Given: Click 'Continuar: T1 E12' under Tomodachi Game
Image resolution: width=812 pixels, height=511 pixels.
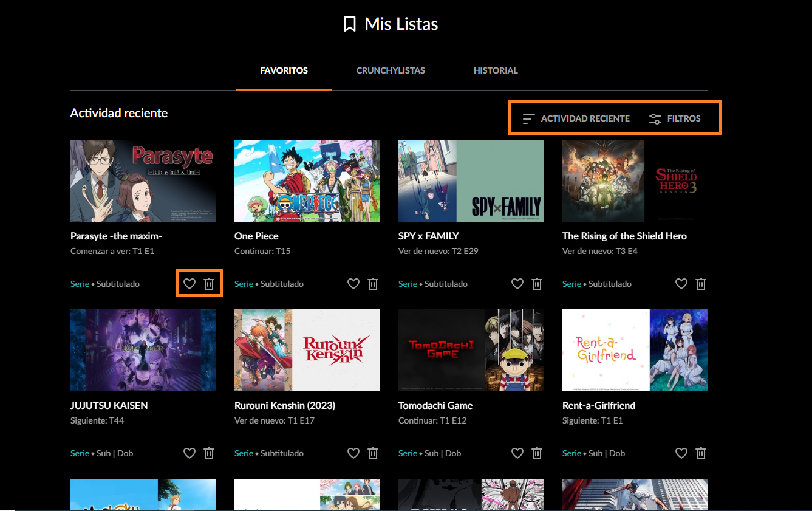Looking at the screenshot, I should coord(432,420).
